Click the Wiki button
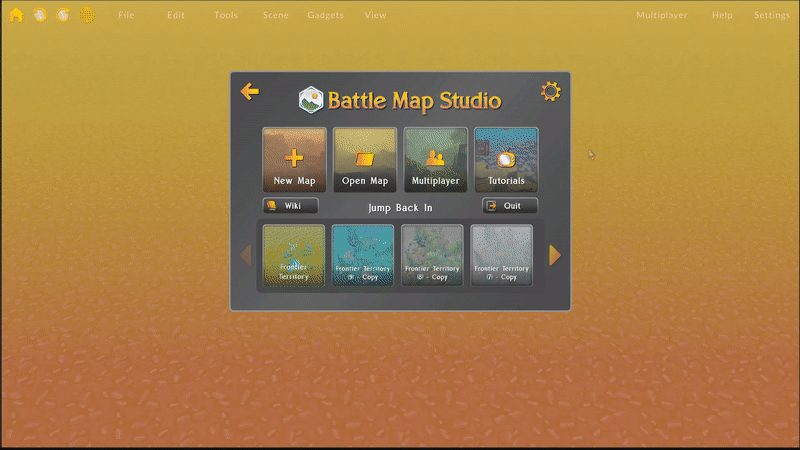 click(290, 206)
